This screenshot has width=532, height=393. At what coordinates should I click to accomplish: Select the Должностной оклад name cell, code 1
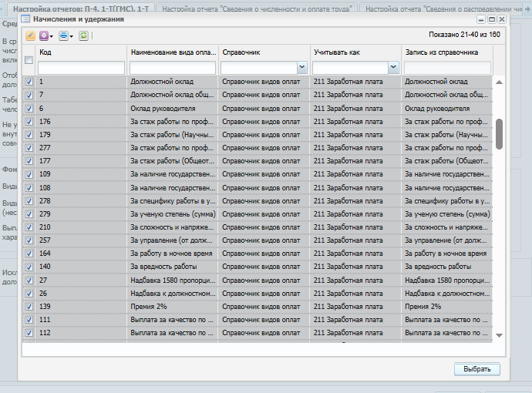pyautogui.click(x=173, y=82)
